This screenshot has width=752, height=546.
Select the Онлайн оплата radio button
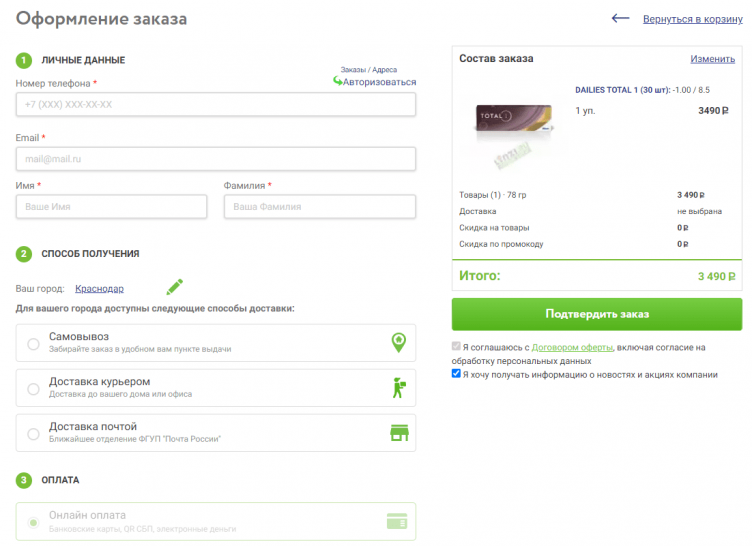(34, 522)
